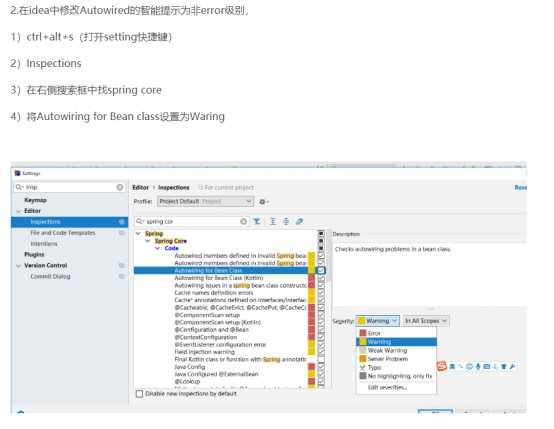Toggle the Spring Core group checkbox
This screenshot has height=429, width=554.
tap(321, 241)
